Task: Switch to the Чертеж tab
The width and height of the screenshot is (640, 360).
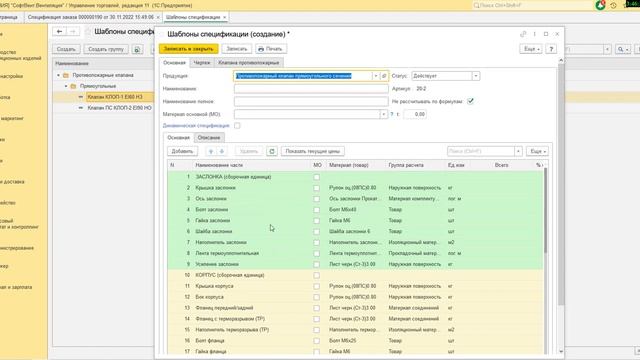Action: [202, 63]
